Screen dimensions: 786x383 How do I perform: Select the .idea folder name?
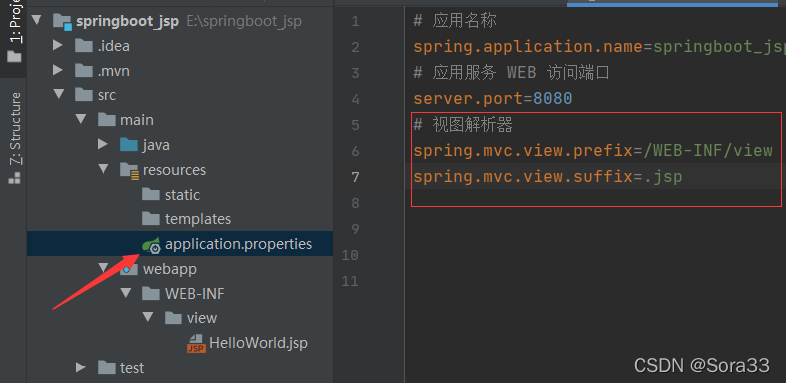pos(114,46)
